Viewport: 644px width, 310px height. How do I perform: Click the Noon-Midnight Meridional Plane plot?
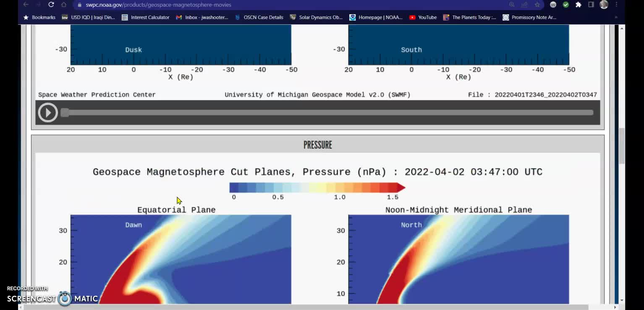[x=458, y=259]
